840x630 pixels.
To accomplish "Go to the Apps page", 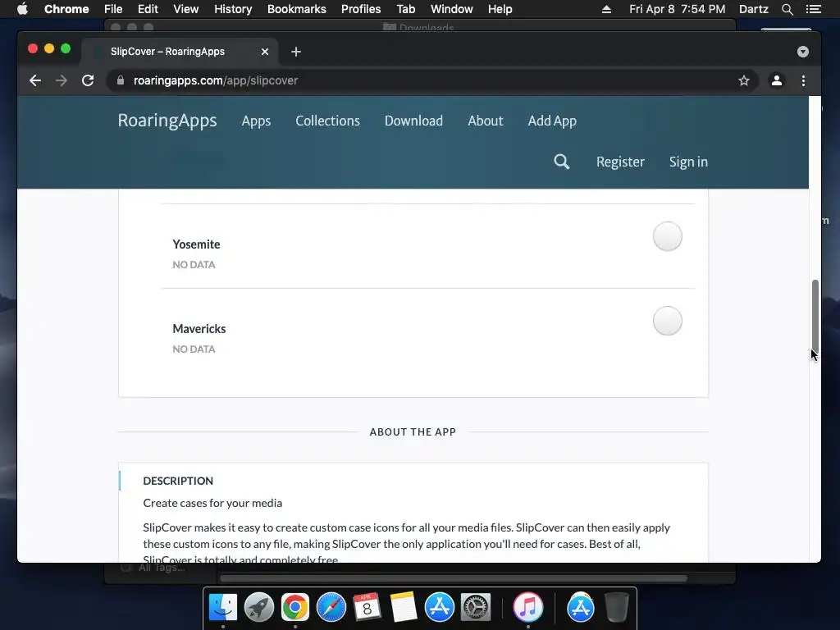I will (256, 121).
